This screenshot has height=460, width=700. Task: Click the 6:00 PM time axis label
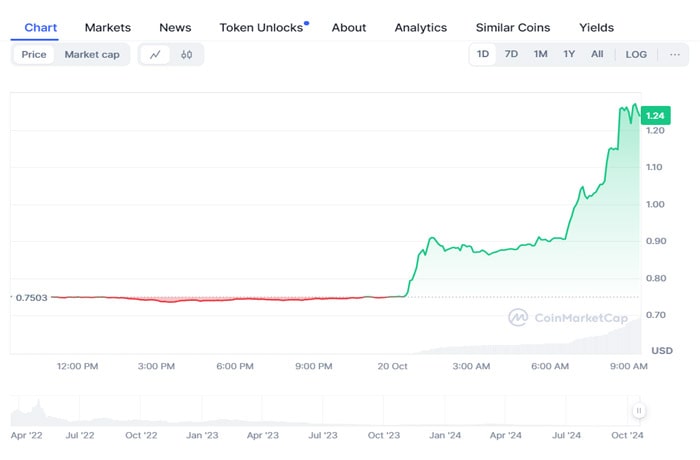coord(235,366)
